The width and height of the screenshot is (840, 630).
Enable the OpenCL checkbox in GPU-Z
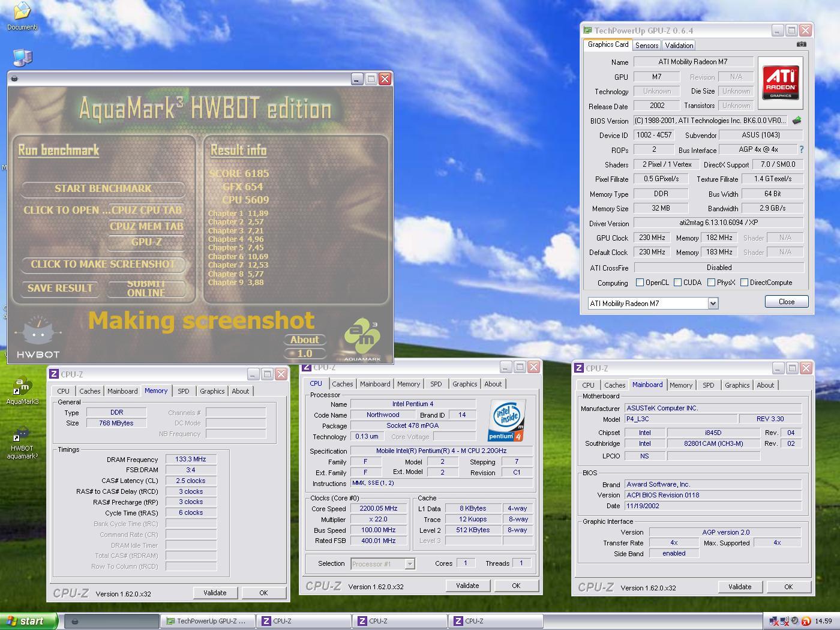click(x=640, y=283)
